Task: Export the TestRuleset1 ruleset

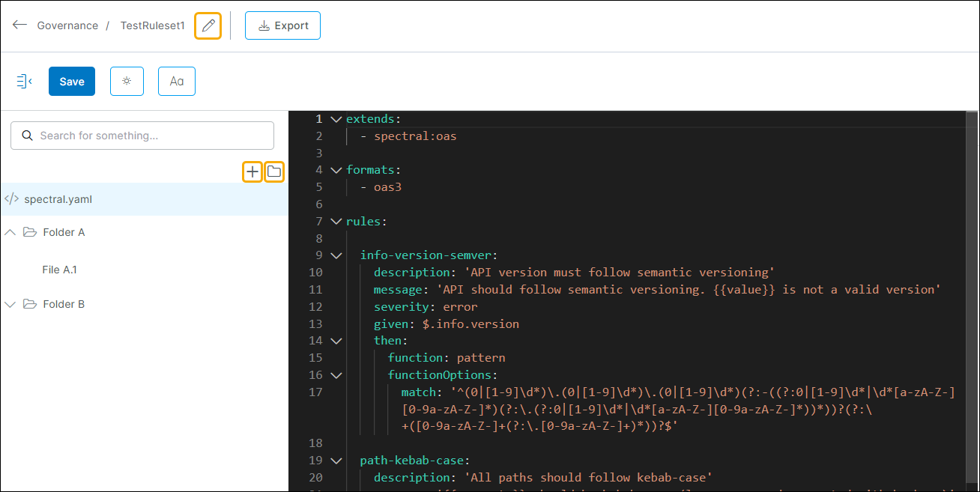Action: coord(282,25)
